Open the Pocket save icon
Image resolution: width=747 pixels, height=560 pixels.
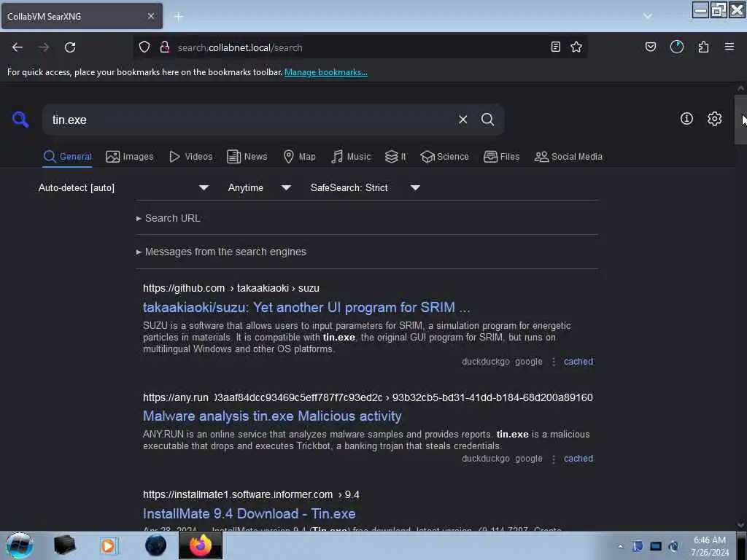(651, 47)
